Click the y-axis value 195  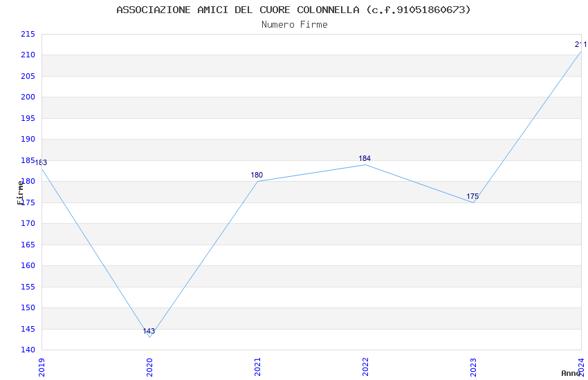click(28, 118)
